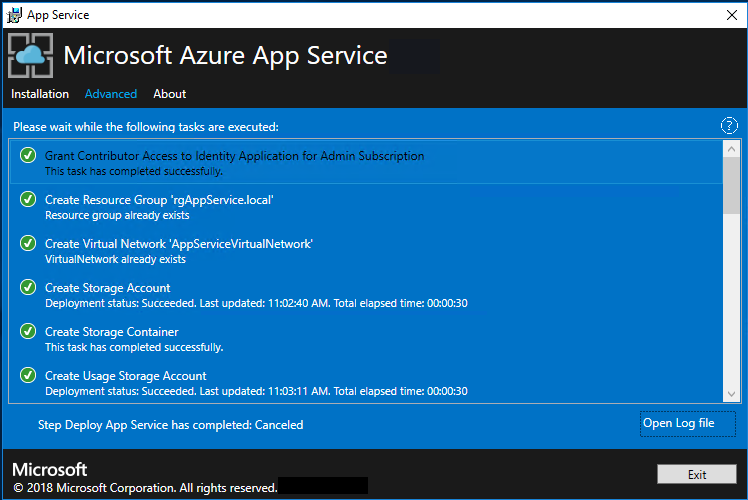Close the App Service window
748x500 pixels.
(x=732, y=15)
